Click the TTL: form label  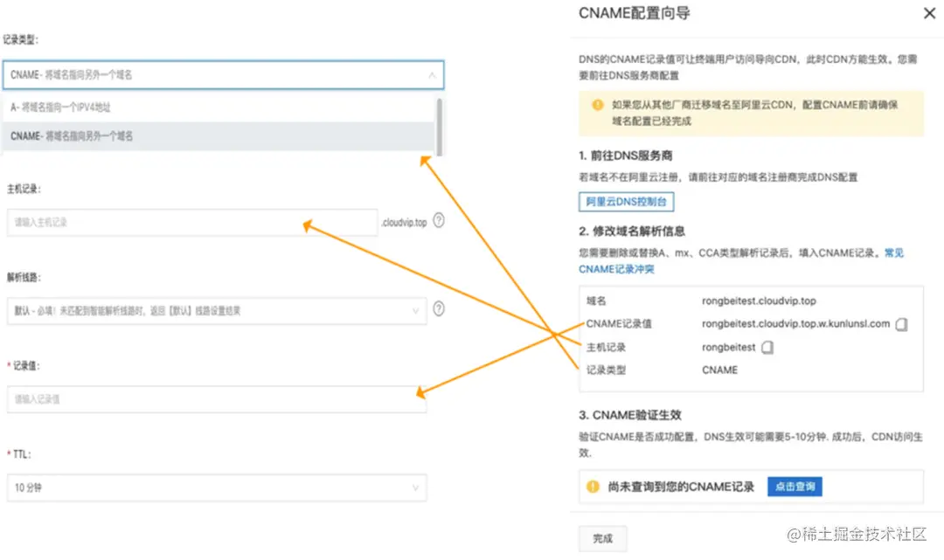point(19,454)
